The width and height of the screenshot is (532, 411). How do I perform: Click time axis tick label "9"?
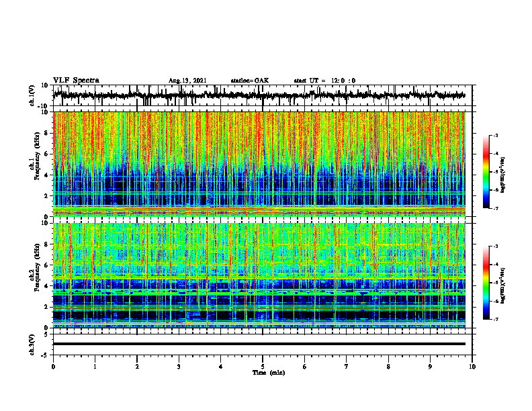430,367
